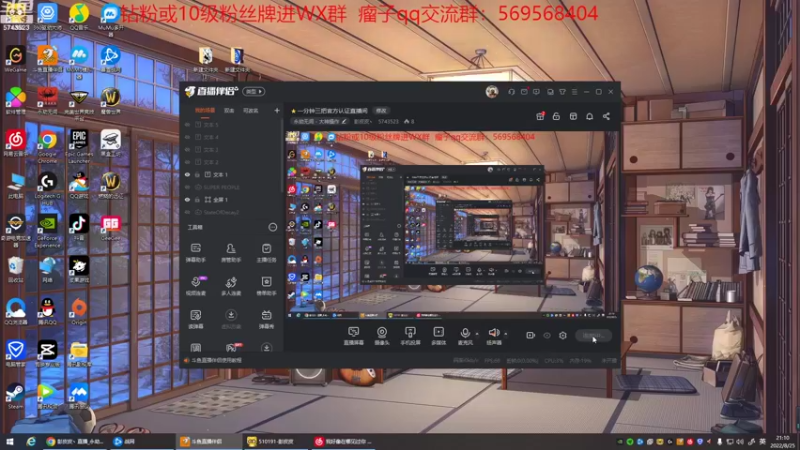Add the live screen capture source

[354, 336]
